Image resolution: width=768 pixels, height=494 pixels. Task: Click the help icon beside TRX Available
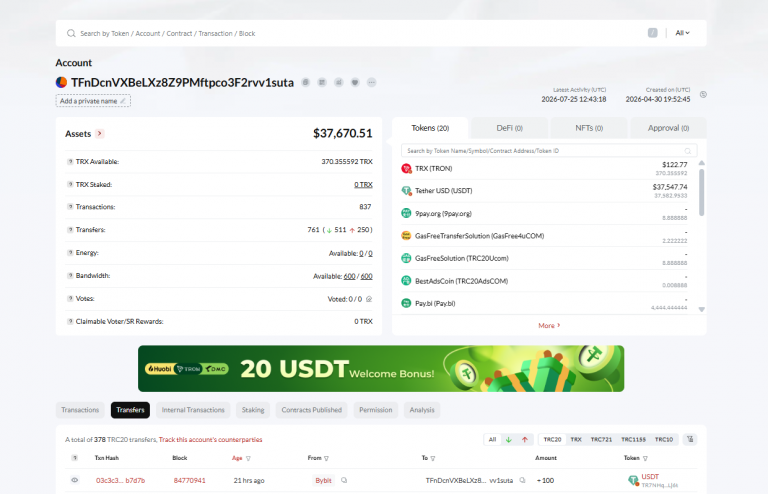coord(70,162)
